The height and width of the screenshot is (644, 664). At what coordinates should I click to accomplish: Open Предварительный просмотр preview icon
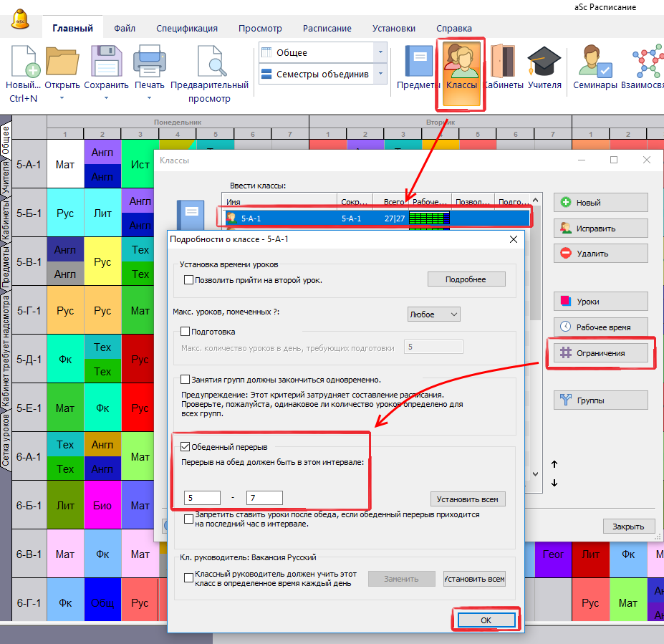click(x=209, y=62)
